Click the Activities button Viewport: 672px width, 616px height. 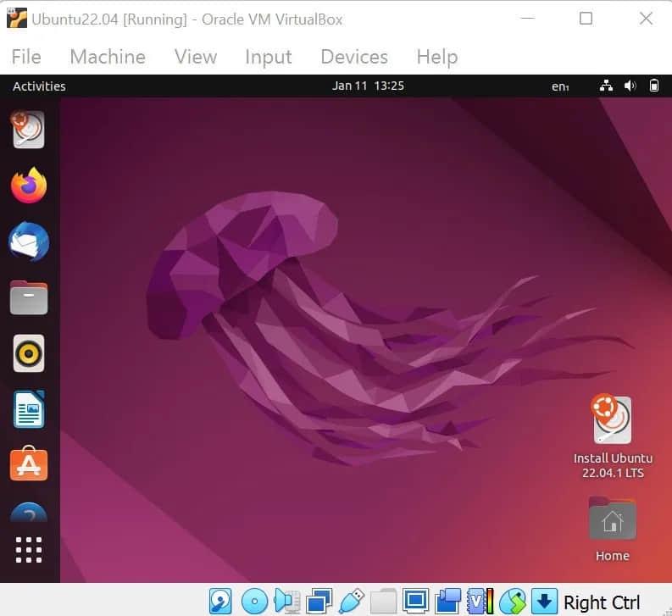pyautogui.click(x=39, y=86)
